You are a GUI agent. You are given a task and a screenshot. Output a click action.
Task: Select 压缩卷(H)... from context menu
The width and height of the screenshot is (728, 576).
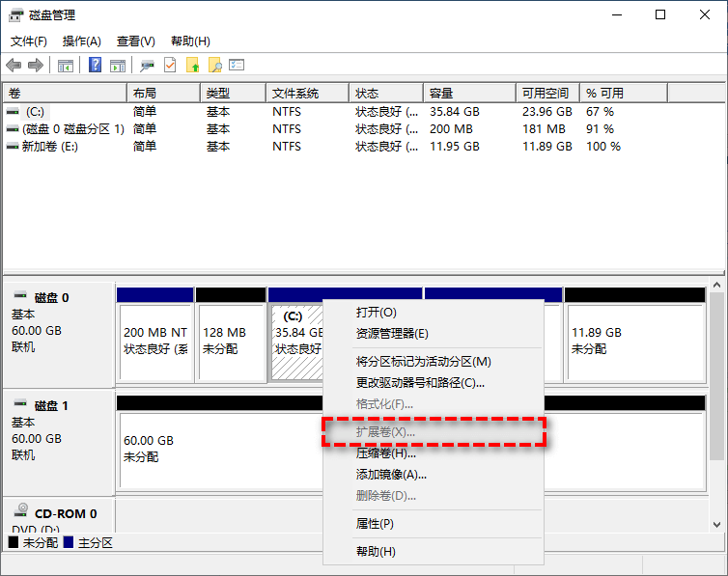(385, 453)
